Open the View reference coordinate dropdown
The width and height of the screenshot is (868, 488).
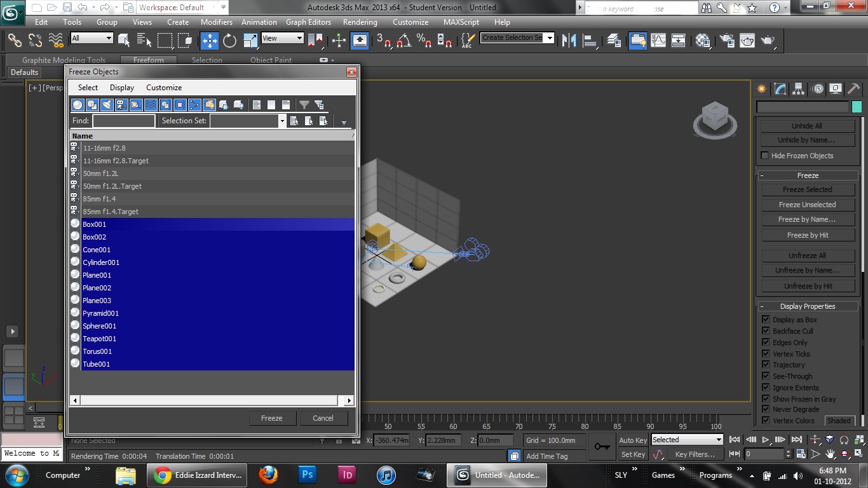(282, 38)
